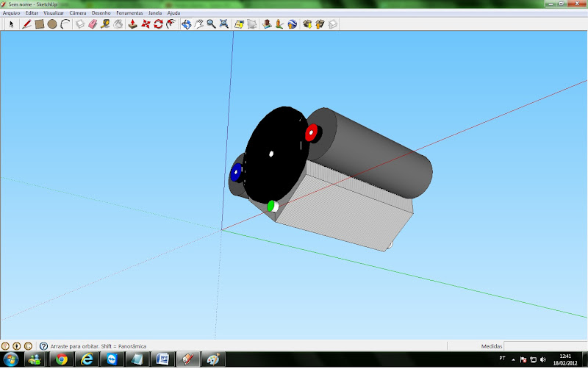Click the first status bar circle icon
This screenshot has height=369, width=588.
(5, 346)
